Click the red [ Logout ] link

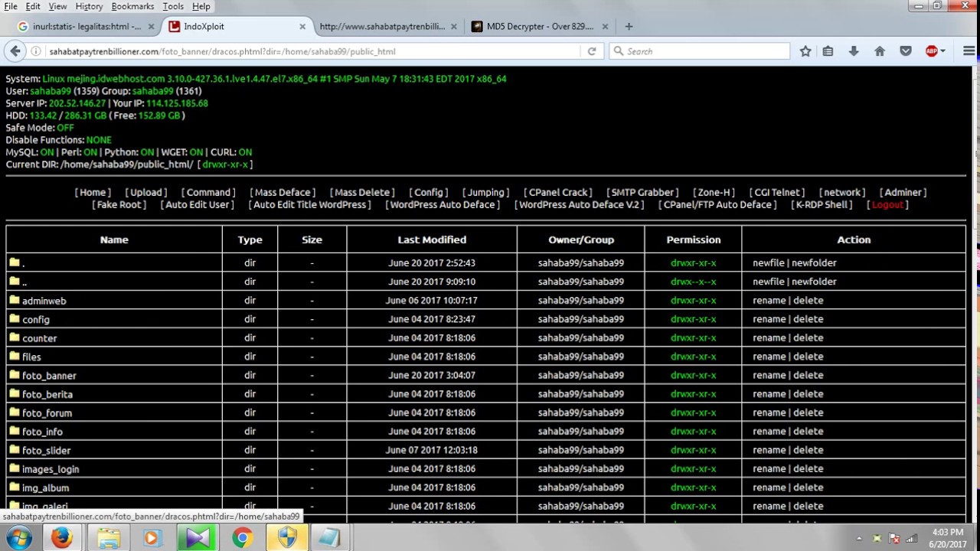888,204
